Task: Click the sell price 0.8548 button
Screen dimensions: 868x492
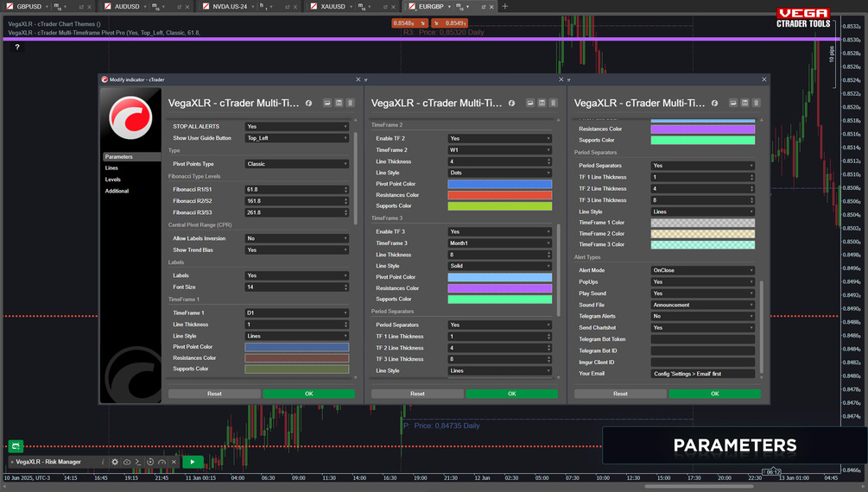Action: pyautogui.click(x=409, y=23)
